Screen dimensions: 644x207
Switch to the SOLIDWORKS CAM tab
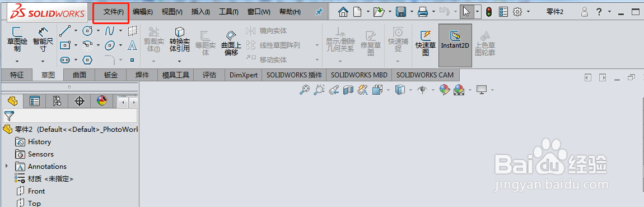[425, 75]
